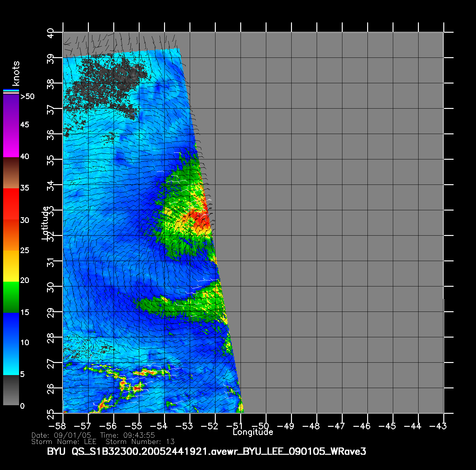476x470 pixels.
Task: Click the BYU QS_S1B32300 file name caption
Action: tap(207, 451)
